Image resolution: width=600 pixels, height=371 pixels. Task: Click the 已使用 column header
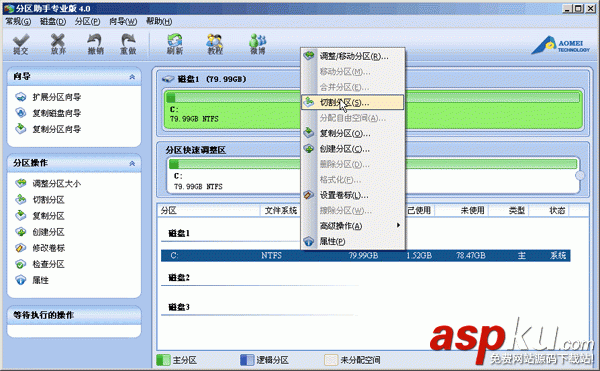[419, 210]
